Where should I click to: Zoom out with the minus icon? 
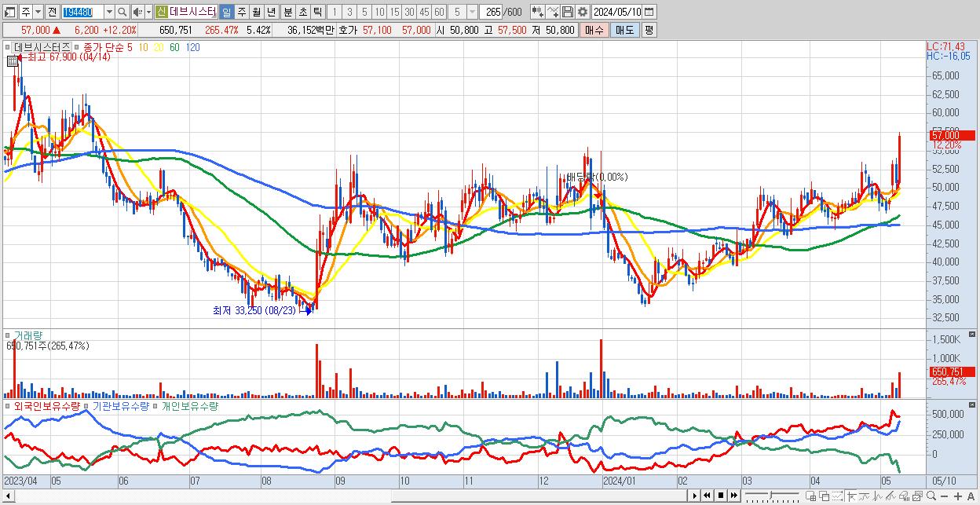(944, 496)
